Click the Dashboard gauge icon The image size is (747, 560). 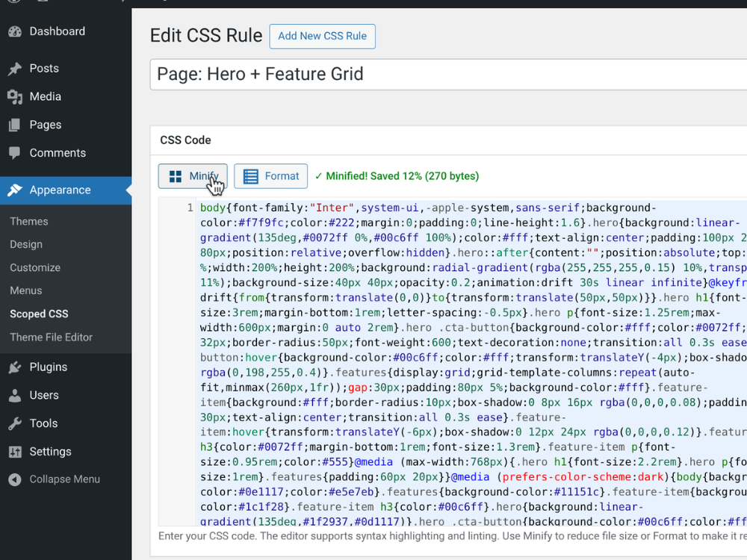tap(15, 31)
